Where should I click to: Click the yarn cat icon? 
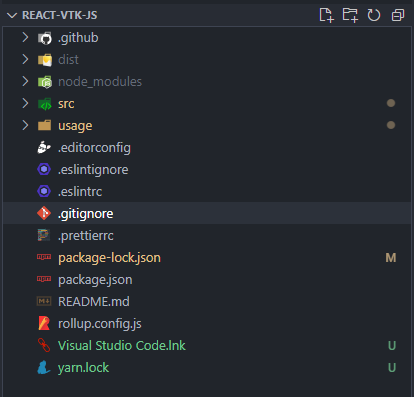click(x=44, y=368)
